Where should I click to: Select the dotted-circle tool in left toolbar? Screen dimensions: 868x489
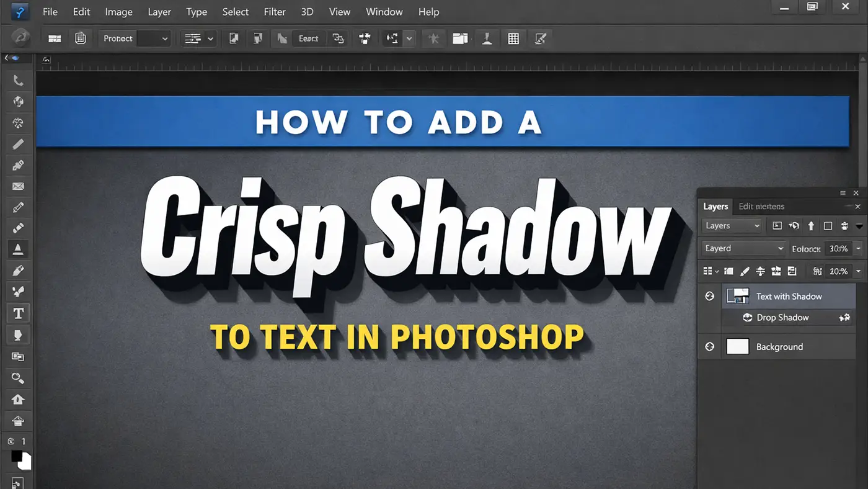click(18, 123)
